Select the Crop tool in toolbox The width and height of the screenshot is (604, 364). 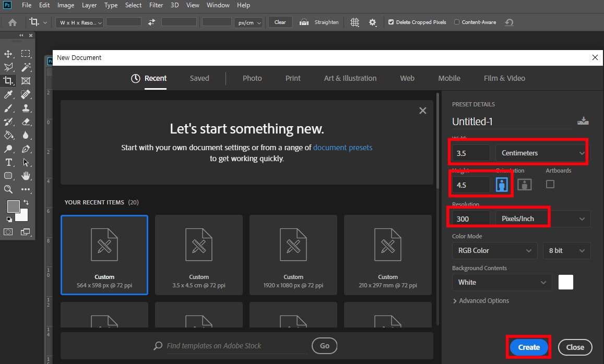(x=8, y=80)
